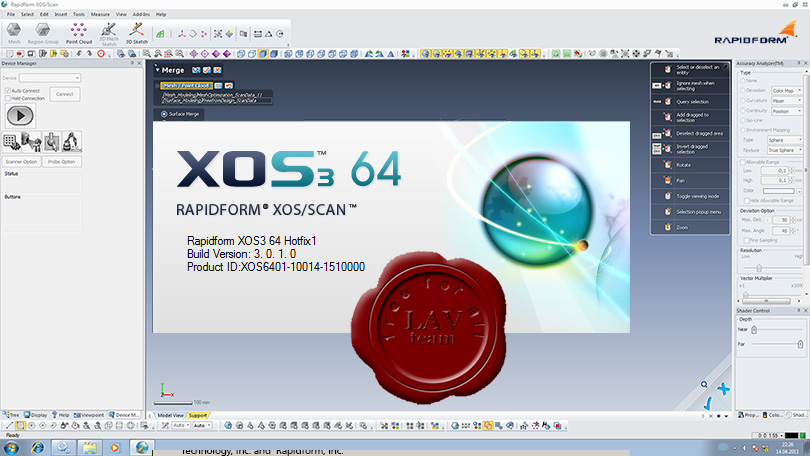The width and height of the screenshot is (810, 456).
Task: Switch to the Display panel tab
Action: coord(36,415)
